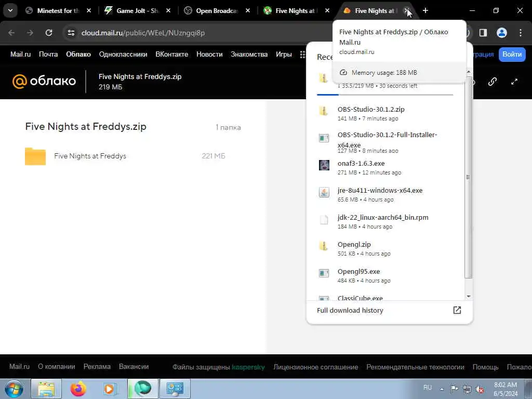Open the tab search dropdown arrow

10,10
